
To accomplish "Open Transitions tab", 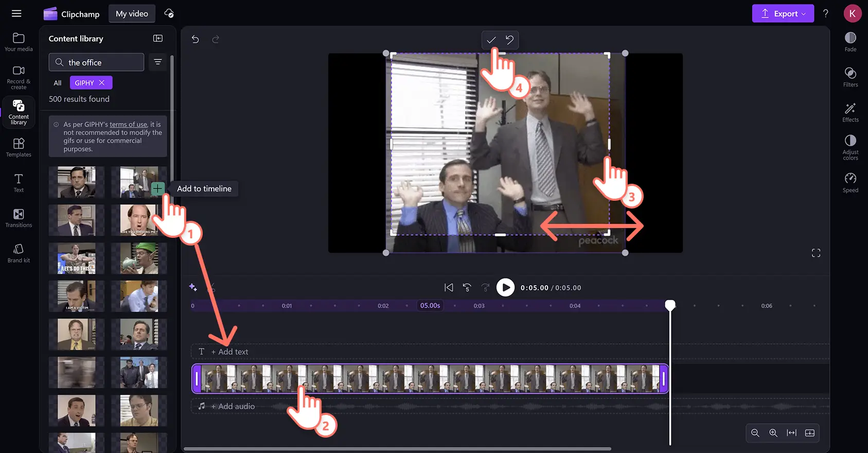I will [x=19, y=218].
